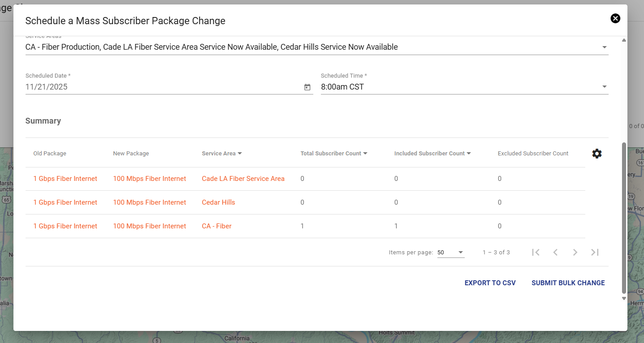Image resolution: width=644 pixels, height=343 pixels.
Task: Open table column settings gear icon
Action: tap(596, 154)
